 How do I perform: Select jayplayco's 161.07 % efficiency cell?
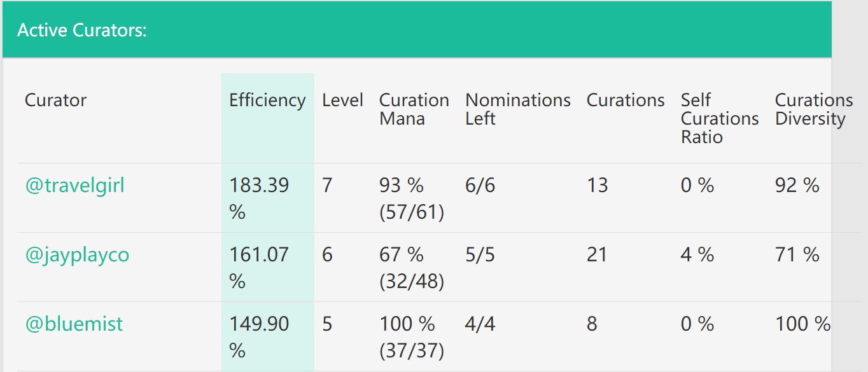(x=259, y=267)
